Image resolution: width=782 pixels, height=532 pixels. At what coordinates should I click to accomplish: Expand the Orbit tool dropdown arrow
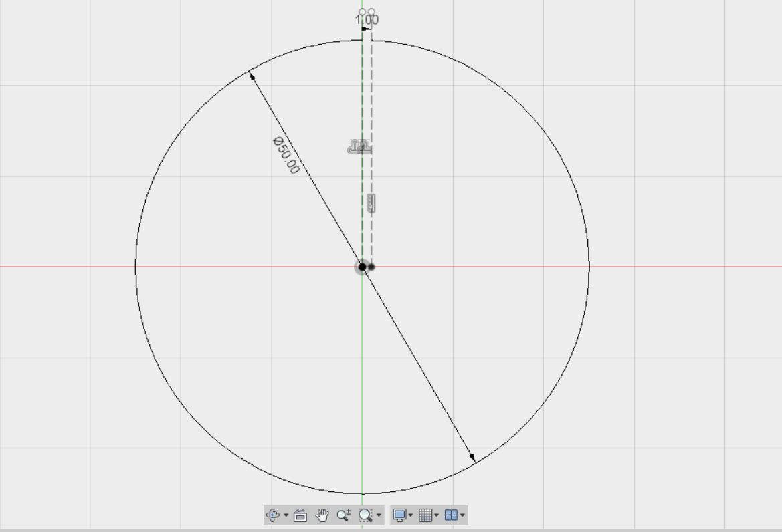click(286, 515)
